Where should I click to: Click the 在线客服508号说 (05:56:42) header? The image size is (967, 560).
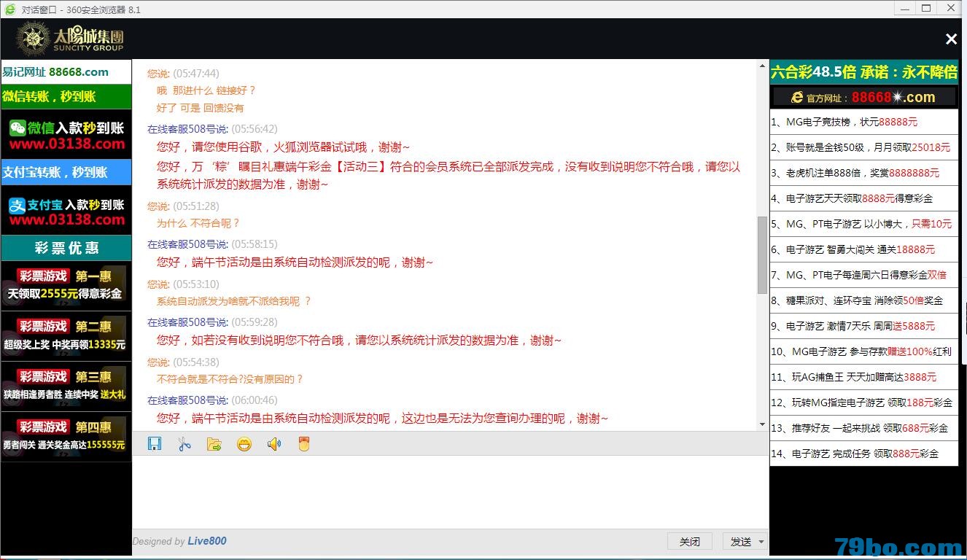coord(212,129)
